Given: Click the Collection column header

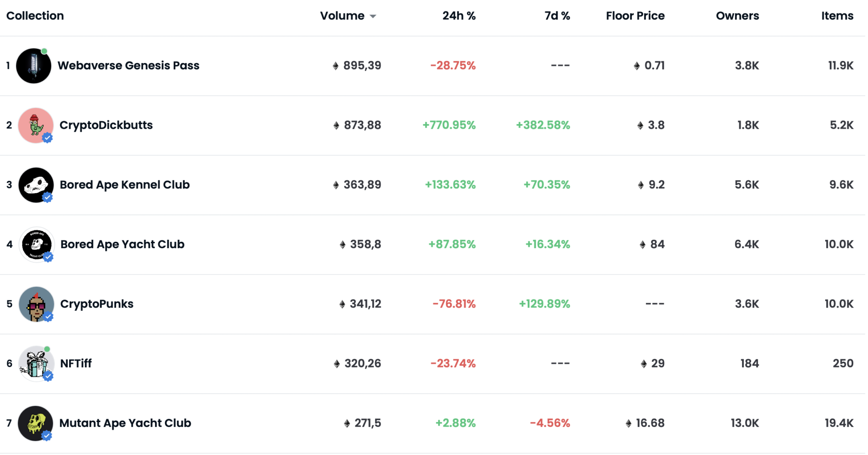Looking at the screenshot, I should tap(35, 16).
